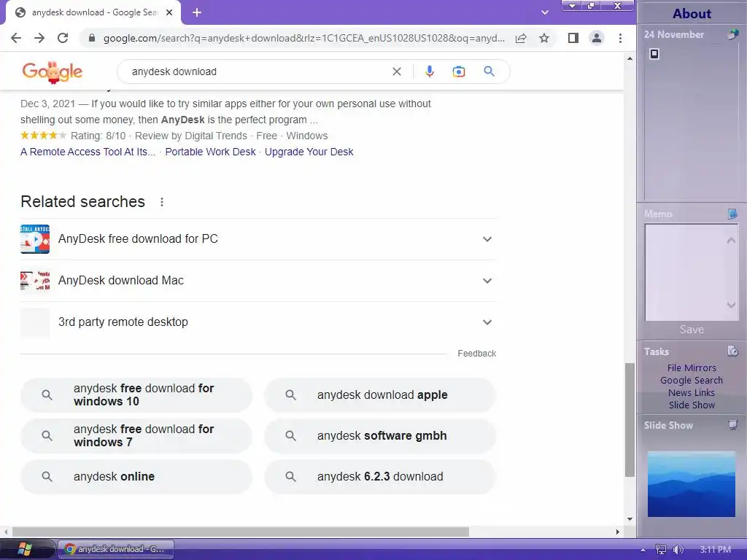Go back to the previous page
Screen dimensions: 747x560
(16, 38)
